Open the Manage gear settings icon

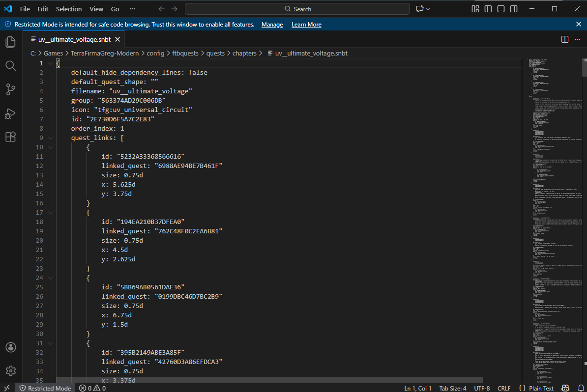click(10, 370)
